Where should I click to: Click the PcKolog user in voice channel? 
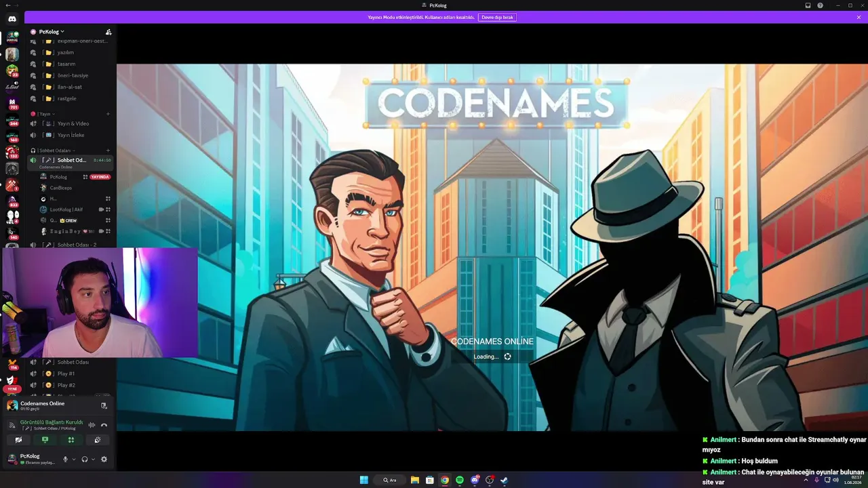click(58, 177)
